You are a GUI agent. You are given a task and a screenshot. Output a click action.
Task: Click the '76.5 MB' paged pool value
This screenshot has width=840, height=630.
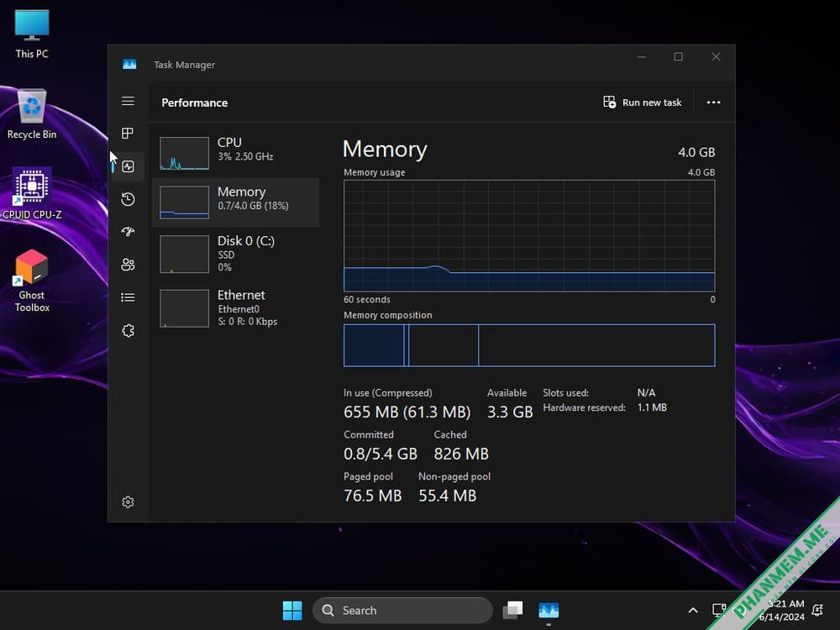(x=373, y=496)
